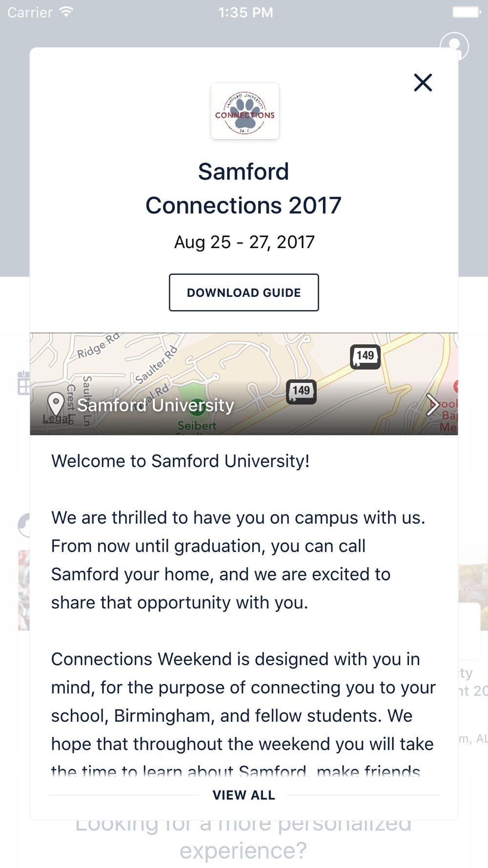
Task: Tap the topmost 149 route shield
Action: [365, 356]
